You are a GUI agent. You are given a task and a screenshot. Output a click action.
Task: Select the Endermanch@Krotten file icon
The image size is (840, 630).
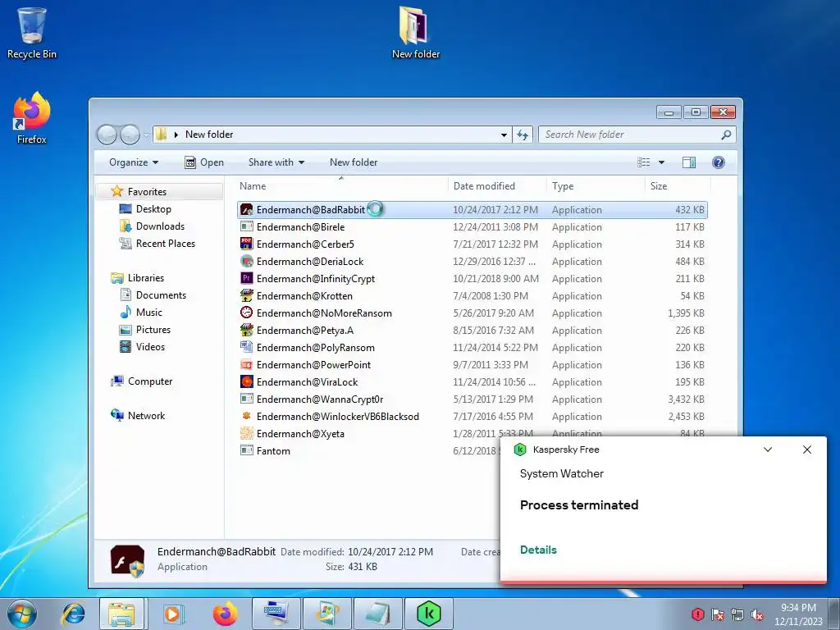[x=246, y=295]
